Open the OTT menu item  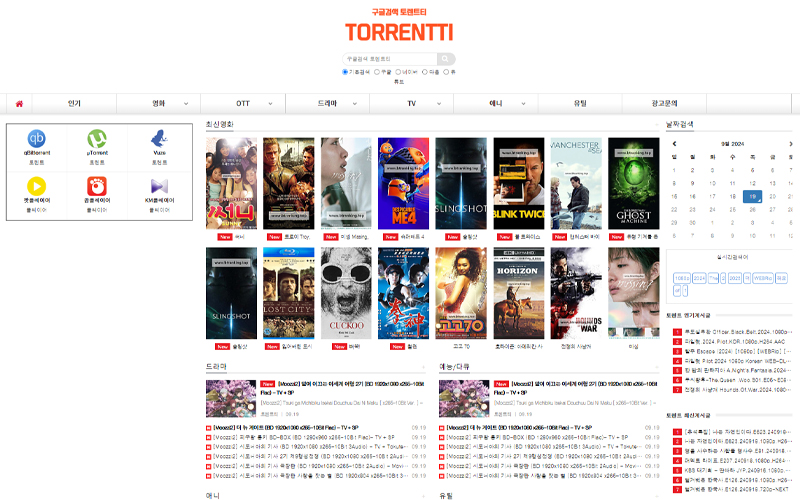pyautogui.click(x=243, y=104)
